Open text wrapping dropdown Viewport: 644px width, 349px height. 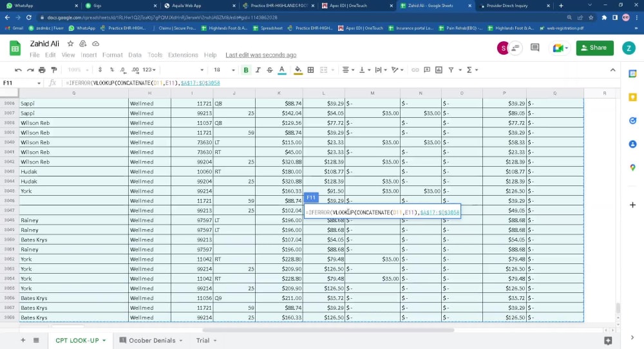(x=381, y=70)
